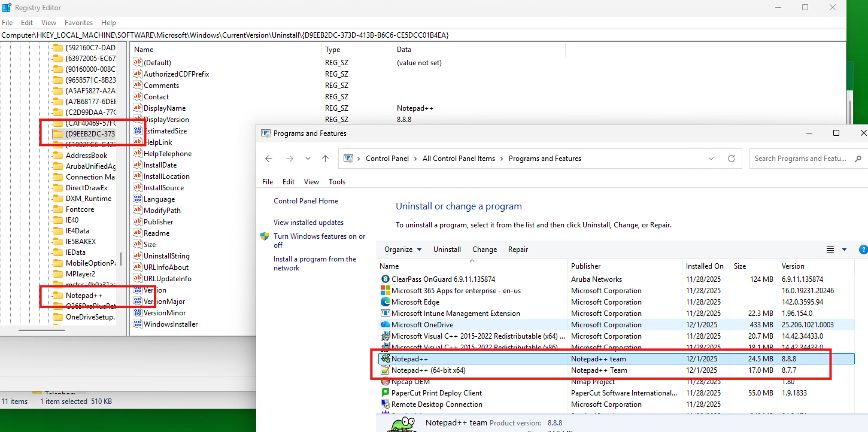The height and width of the screenshot is (432, 868).
Task: Click the Search Programs and Features field
Action: (x=800, y=159)
